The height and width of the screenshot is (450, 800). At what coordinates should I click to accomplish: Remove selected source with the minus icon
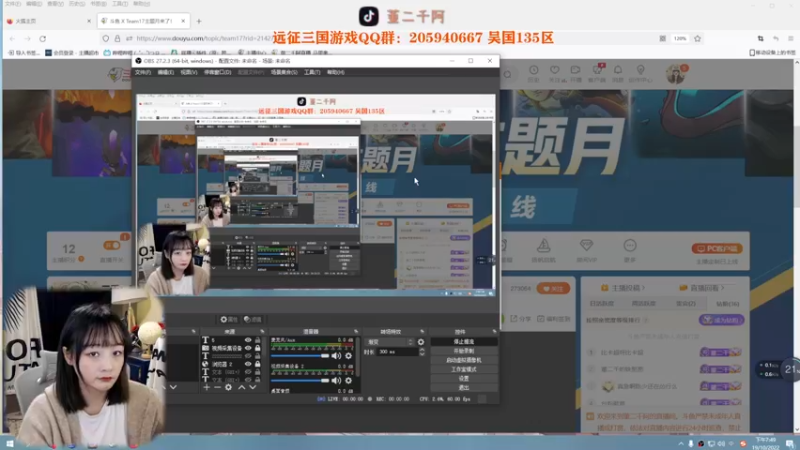pos(217,387)
